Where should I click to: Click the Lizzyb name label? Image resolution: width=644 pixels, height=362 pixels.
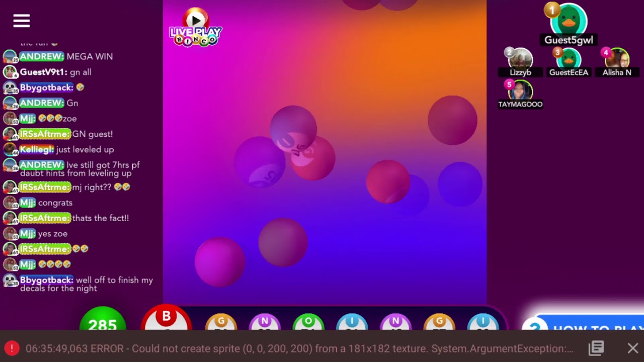point(520,72)
